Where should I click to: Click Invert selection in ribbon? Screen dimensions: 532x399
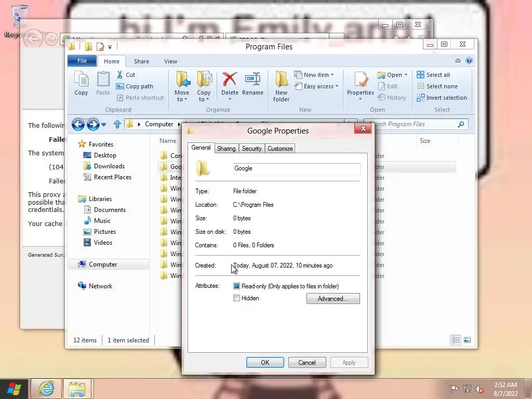[x=442, y=98]
